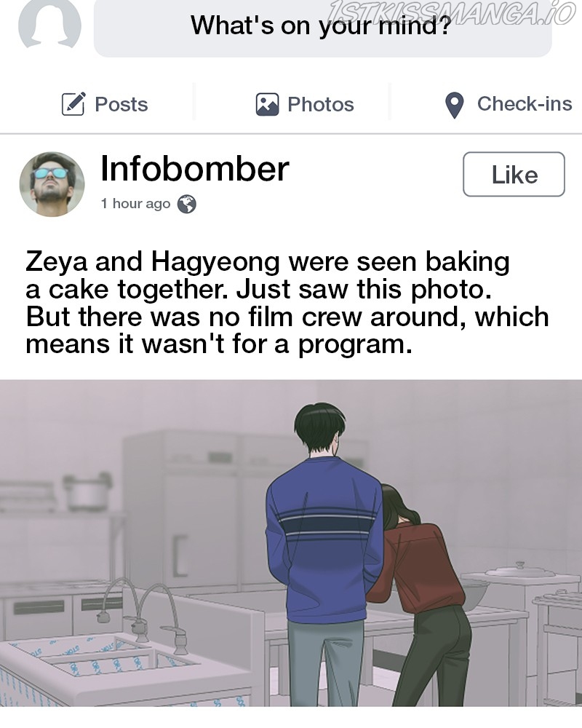The height and width of the screenshot is (728, 582).
Task: Select the Posts tab
Action: (105, 104)
